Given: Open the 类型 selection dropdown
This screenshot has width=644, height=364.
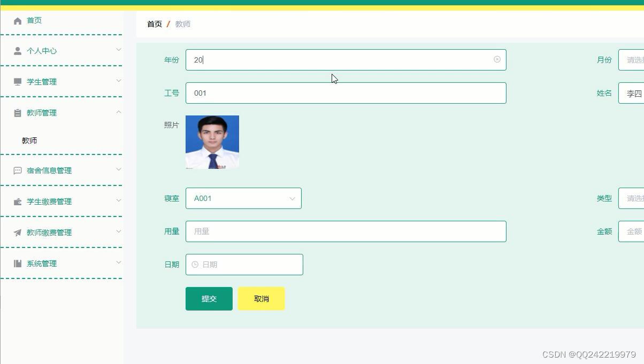Looking at the screenshot, I should [633, 198].
